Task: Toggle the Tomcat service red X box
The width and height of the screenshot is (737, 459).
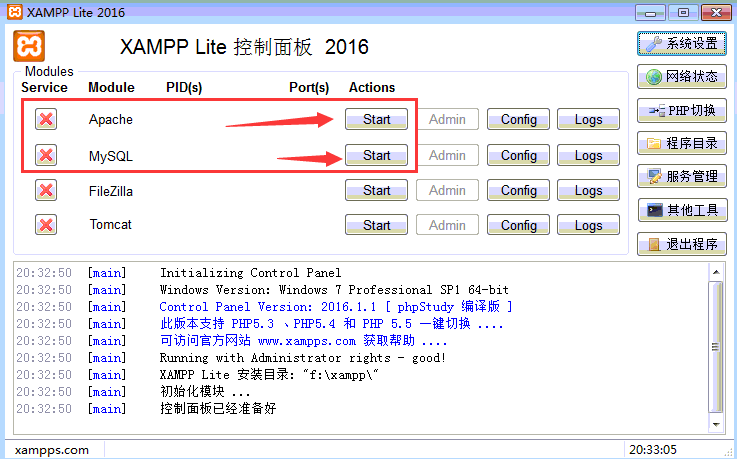Action: pyautogui.click(x=46, y=225)
